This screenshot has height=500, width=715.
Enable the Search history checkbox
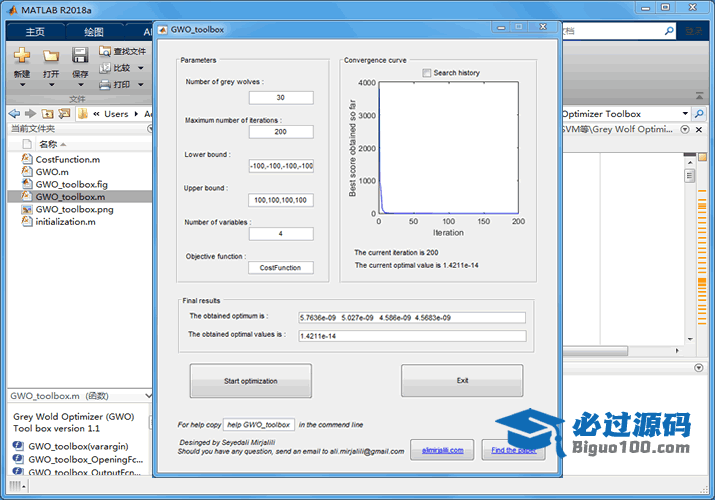tap(426, 73)
